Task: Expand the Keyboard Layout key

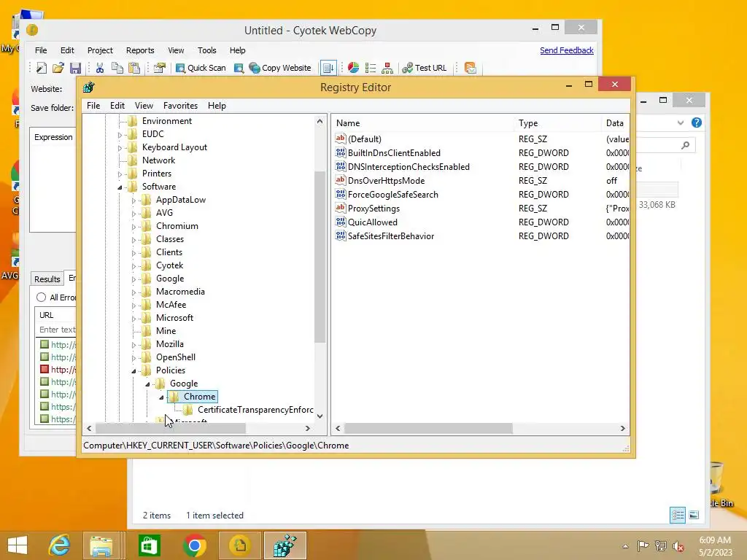Action: [120, 148]
